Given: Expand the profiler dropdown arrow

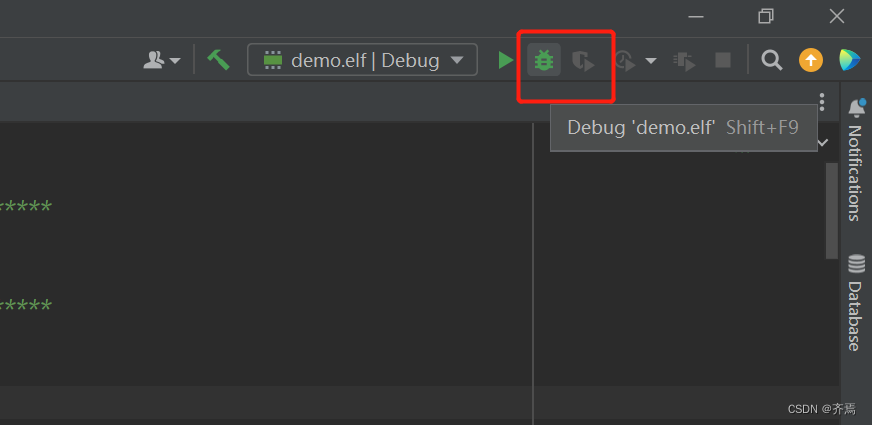Looking at the screenshot, I should [650, 60].
